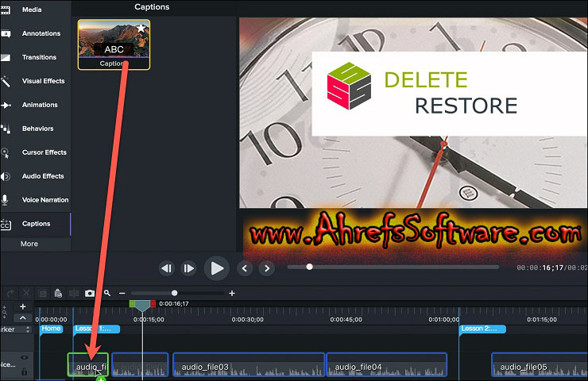Step forward one frame
Image resolution: width=588 pixels, height=381 pixels.
click(x=188, y=268)
